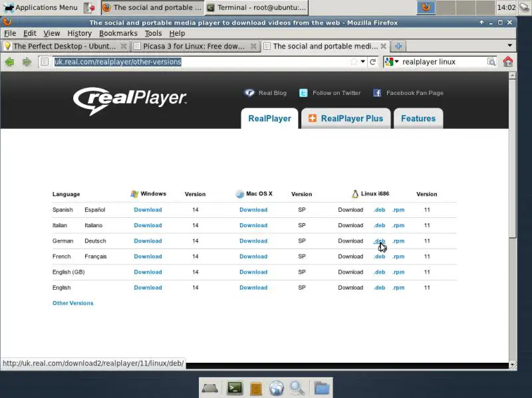Open the magnifier app finder in dock

(x=297, y=388)
